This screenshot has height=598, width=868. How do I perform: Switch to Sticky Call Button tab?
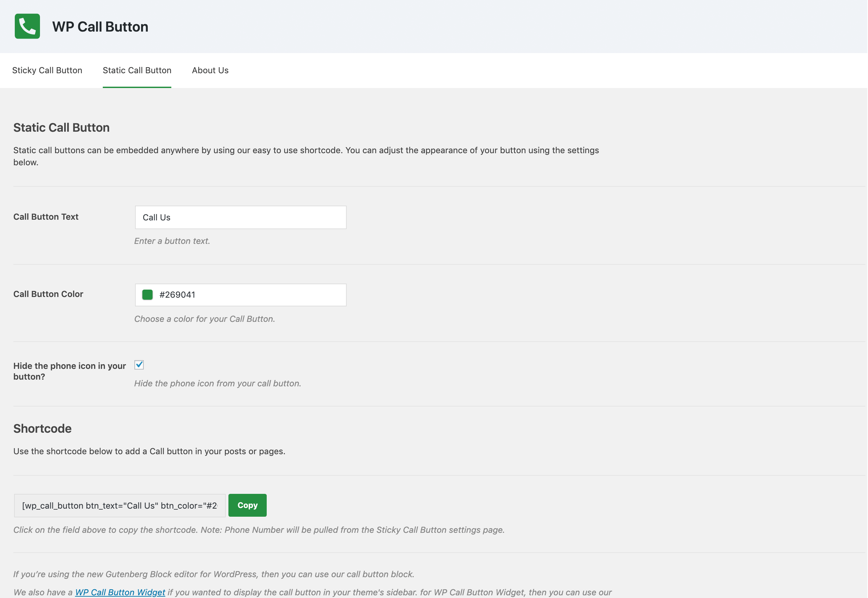coord(47,69)
